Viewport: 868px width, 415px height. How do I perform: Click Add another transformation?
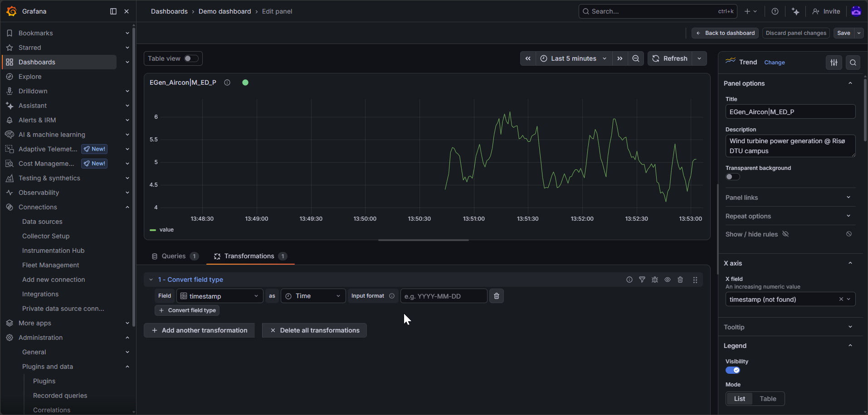tap(199, 330)
